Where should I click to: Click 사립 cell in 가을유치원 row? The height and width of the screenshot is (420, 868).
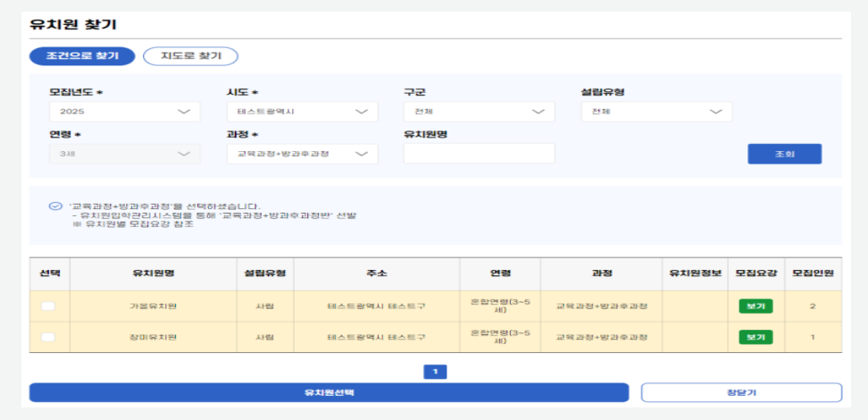[264, 306]
